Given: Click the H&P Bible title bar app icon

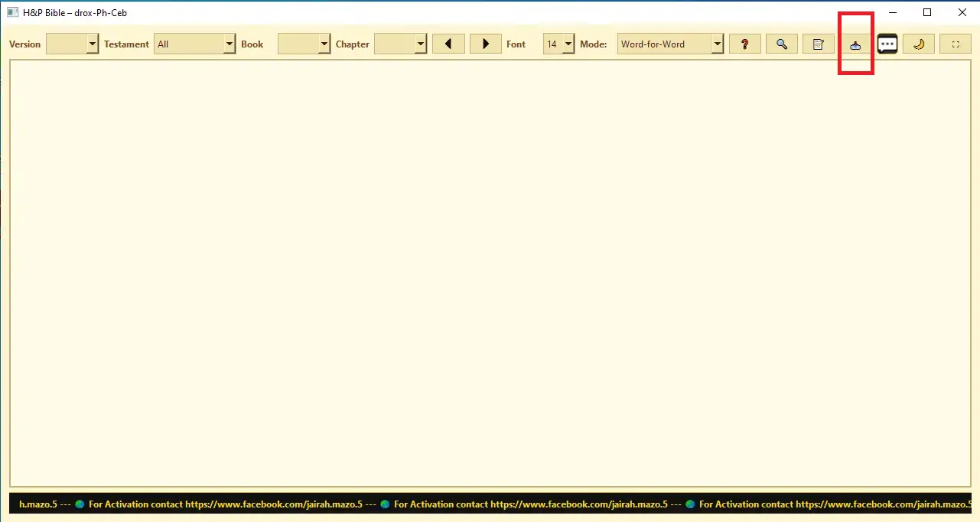Looking at the screenshot, I should click(12, 12).
